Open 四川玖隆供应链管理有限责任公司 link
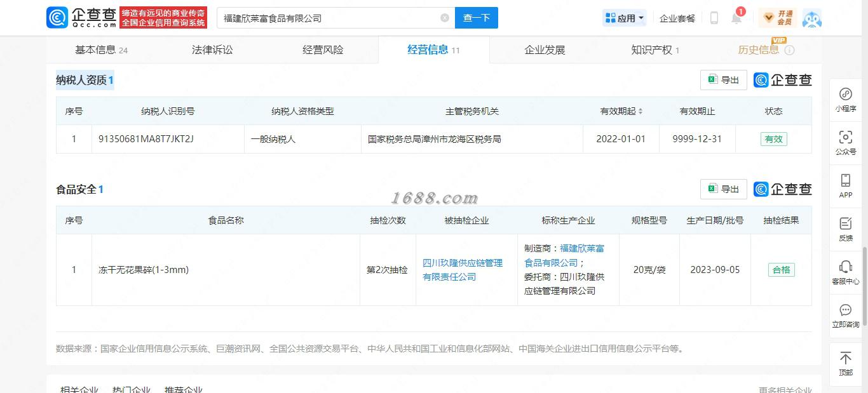868x393 pixels. point(463,270)
